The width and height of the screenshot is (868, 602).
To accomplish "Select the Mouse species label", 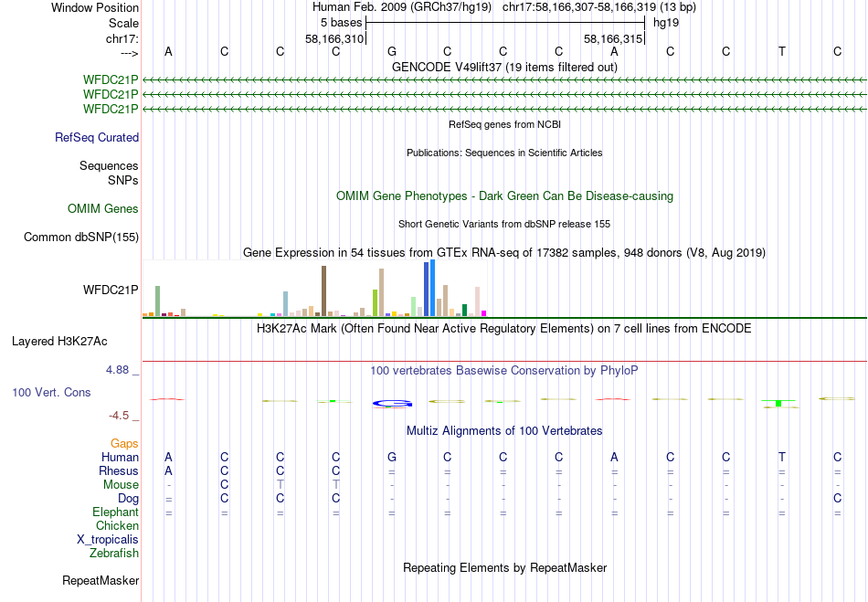I will tap(121, 485).
